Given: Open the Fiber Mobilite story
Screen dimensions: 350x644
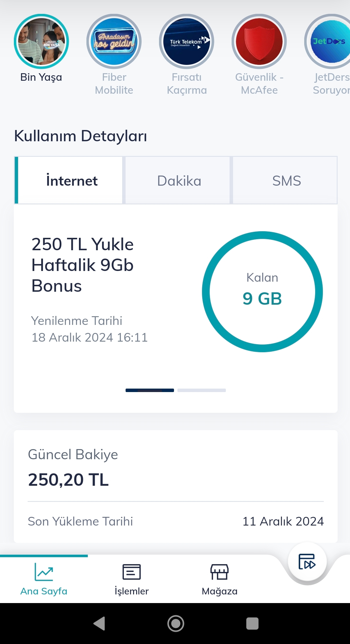Looking at the screenshot, I should (x=114, y=42).
